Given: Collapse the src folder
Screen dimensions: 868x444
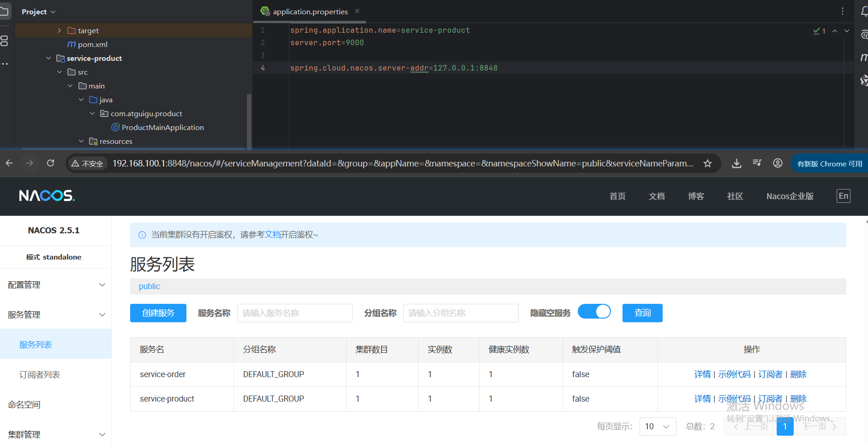Looking at the screenshot, I should pos(60,72).
